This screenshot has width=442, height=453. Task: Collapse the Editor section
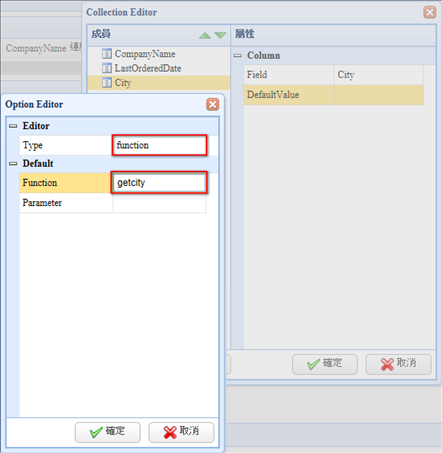[x=13, y=126]
